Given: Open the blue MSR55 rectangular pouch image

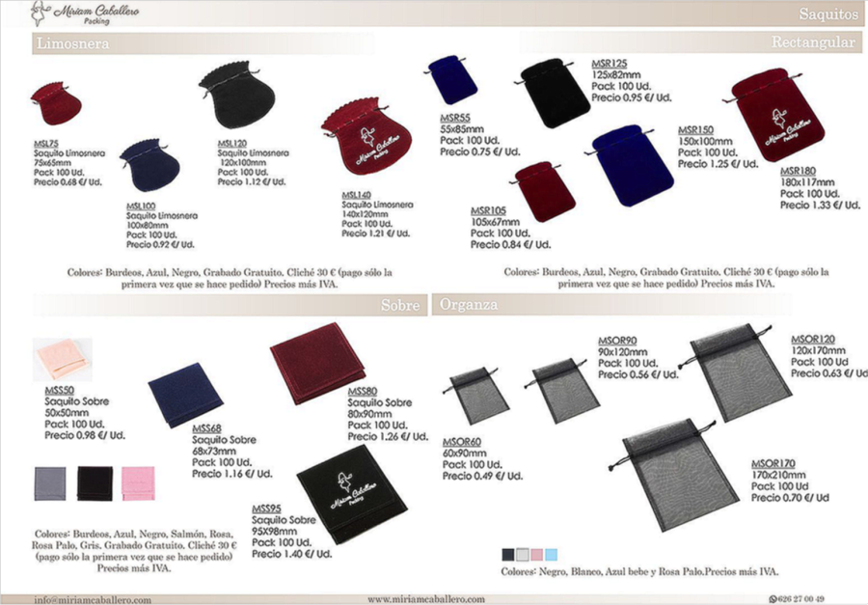Looking at the screenshot, I should pos(451,80).
